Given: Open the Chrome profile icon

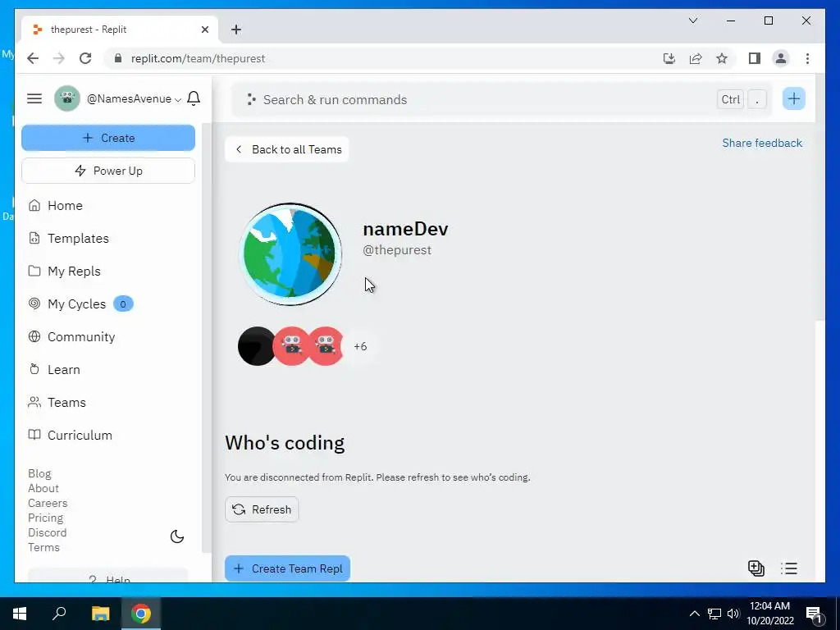Looking at the screenshot, I should 781,58.
